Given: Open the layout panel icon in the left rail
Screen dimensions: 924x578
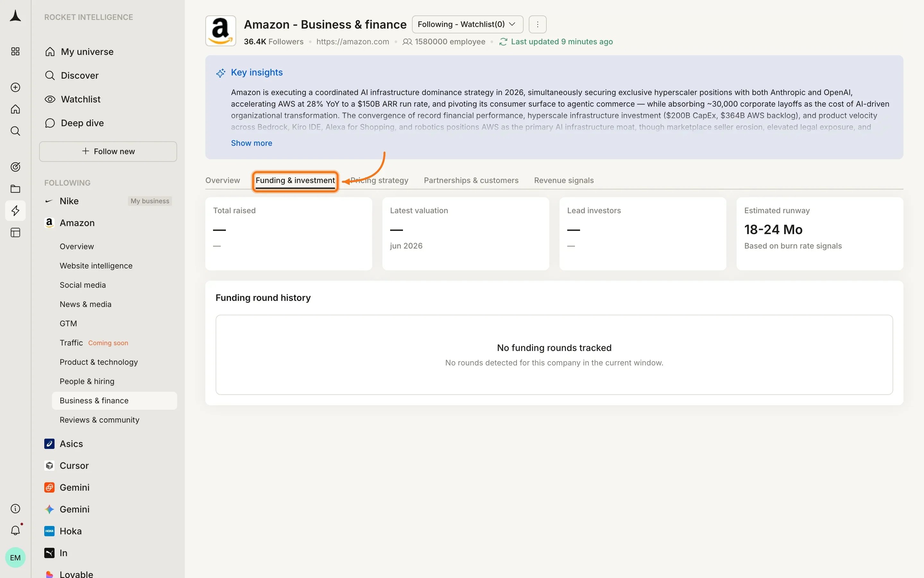Looking at the screenshot, I should pyautogui.click(x=15, y=232).
